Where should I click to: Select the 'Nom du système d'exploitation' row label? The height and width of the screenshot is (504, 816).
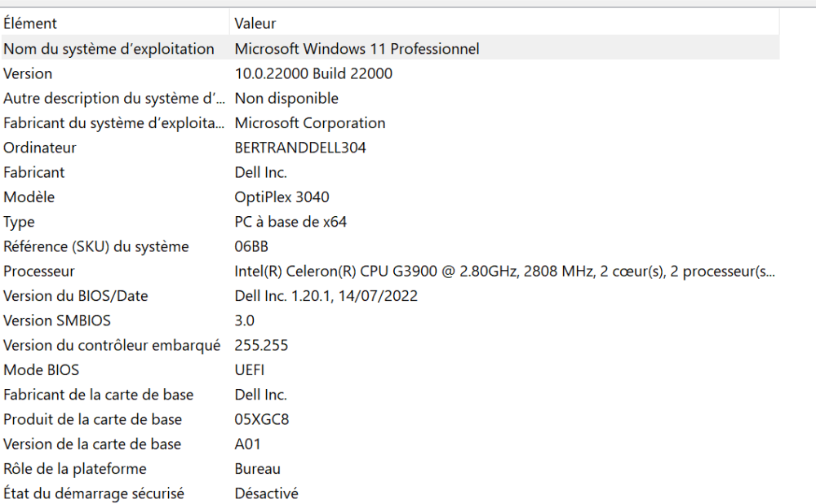(x=109, y=49)
